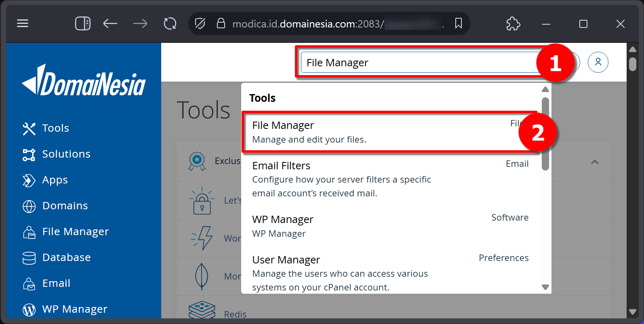Click the Solutions icon in sidebar

point(29,154)
